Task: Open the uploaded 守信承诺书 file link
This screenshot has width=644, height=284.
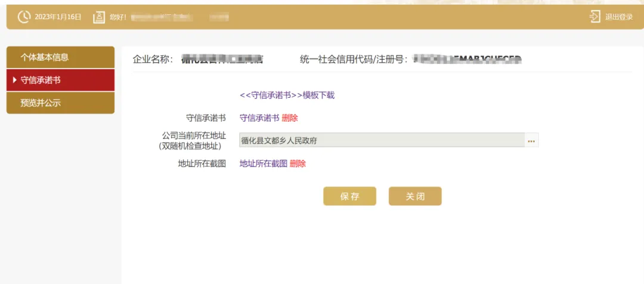Action: click(x=259, y=118)
